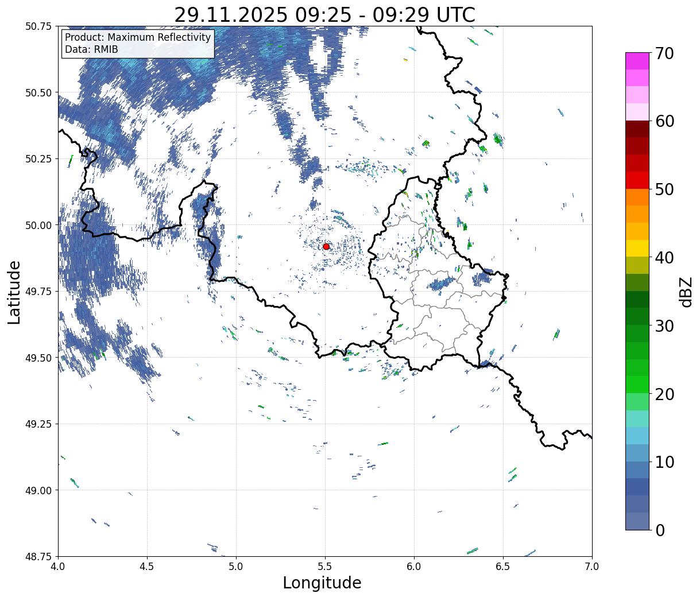The height and width of the screenshot is (597, 700).
Task: Click the longitude tick label 5.5
Action: (x=325, y=567)
